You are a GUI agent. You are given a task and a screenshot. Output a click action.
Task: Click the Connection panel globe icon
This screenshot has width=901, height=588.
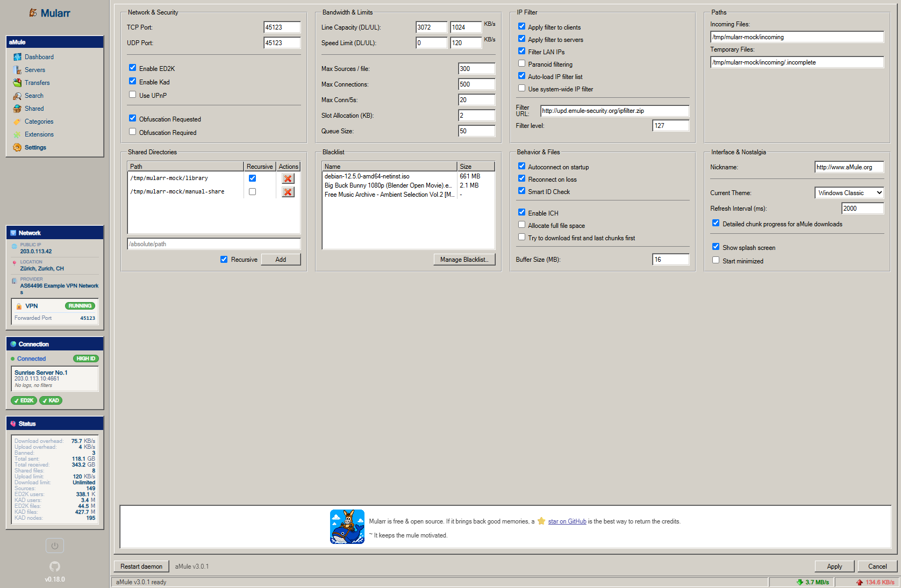coord(13,344)
